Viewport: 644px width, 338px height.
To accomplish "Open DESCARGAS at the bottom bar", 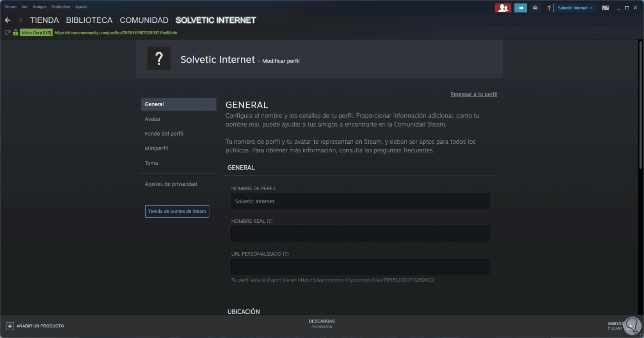I will [322, 321].
